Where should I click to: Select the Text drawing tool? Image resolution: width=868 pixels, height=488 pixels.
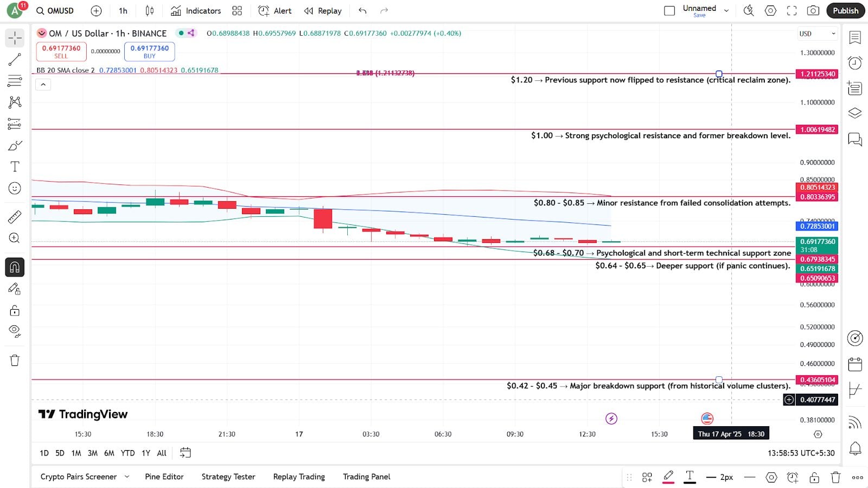[x=15, y=167]
